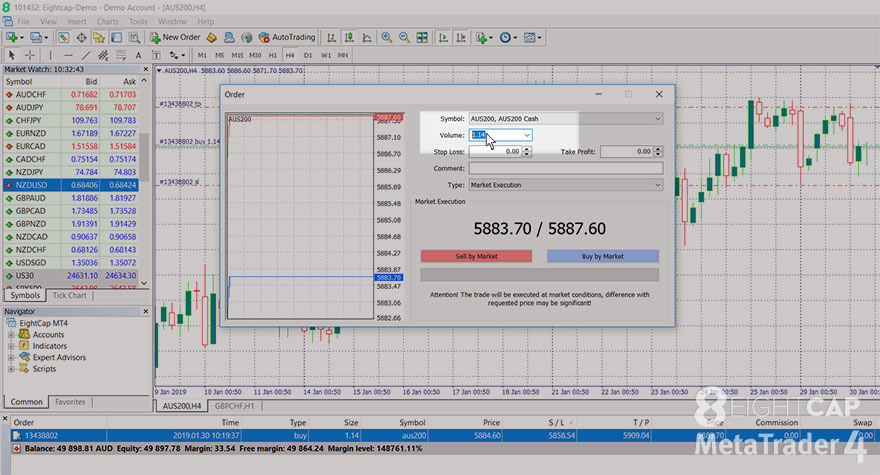Screen dimensions: 880x475
Task: Select the Text Label tool
Action: (156, 55)
